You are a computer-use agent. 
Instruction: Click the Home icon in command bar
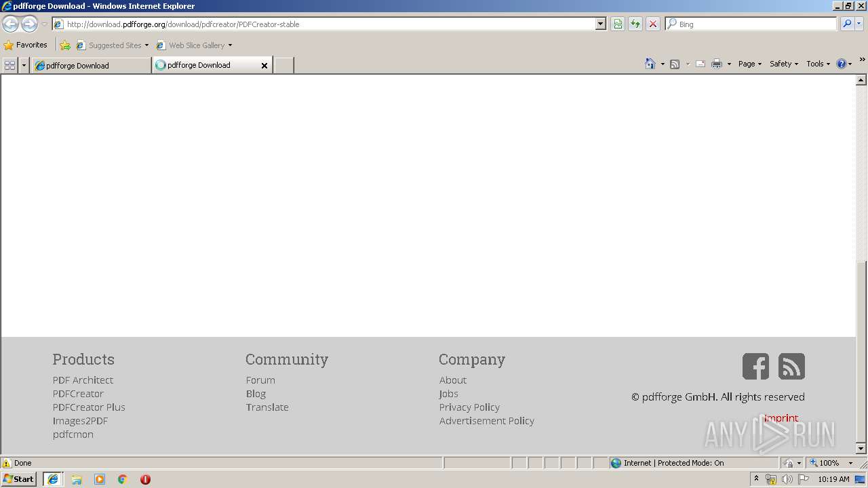click(x=650, y=64)
